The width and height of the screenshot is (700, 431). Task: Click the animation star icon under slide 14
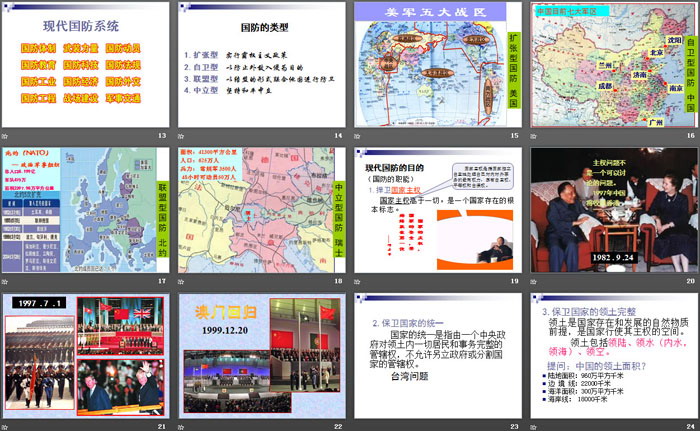click(184, 136)
